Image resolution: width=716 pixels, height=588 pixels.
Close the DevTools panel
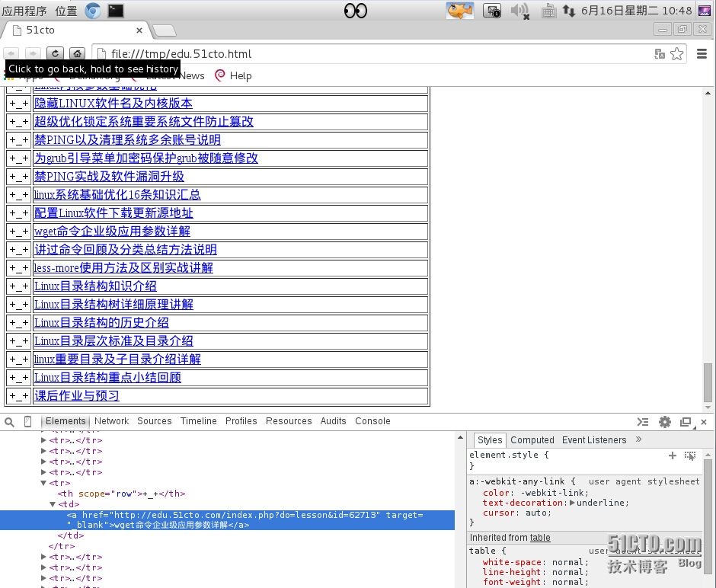(704, 422)
